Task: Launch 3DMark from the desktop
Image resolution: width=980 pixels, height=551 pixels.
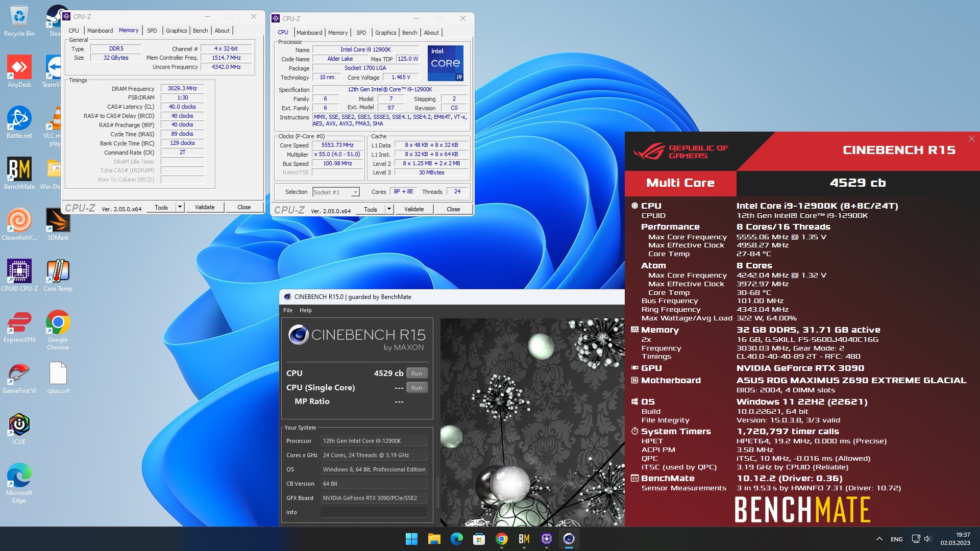Action: [x=58, y=224]
